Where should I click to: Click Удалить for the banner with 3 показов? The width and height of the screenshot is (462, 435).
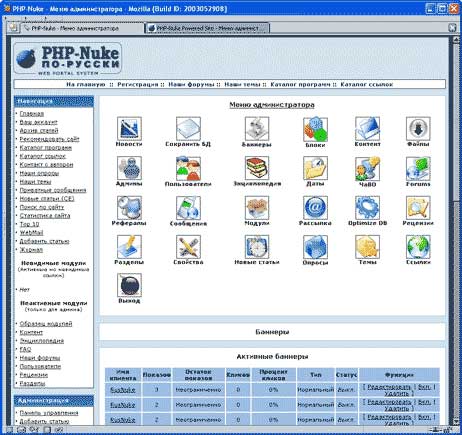click(x=397, y=394)
